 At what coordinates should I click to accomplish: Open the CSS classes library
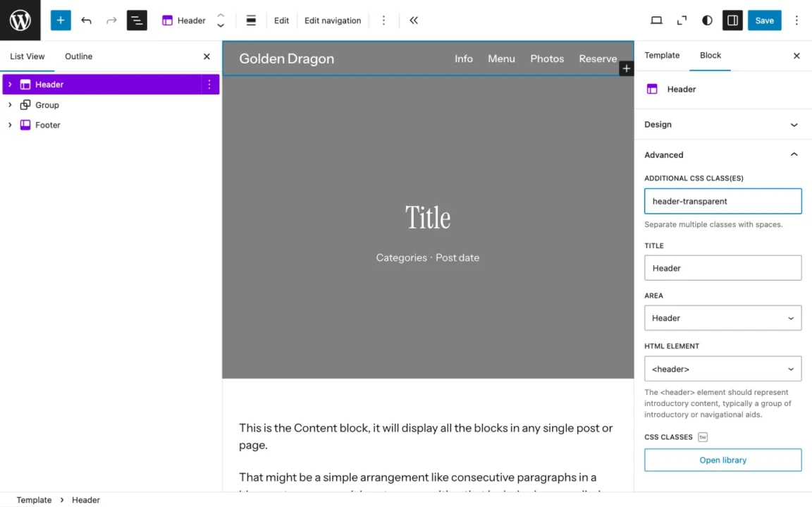(x=722, y=460)
